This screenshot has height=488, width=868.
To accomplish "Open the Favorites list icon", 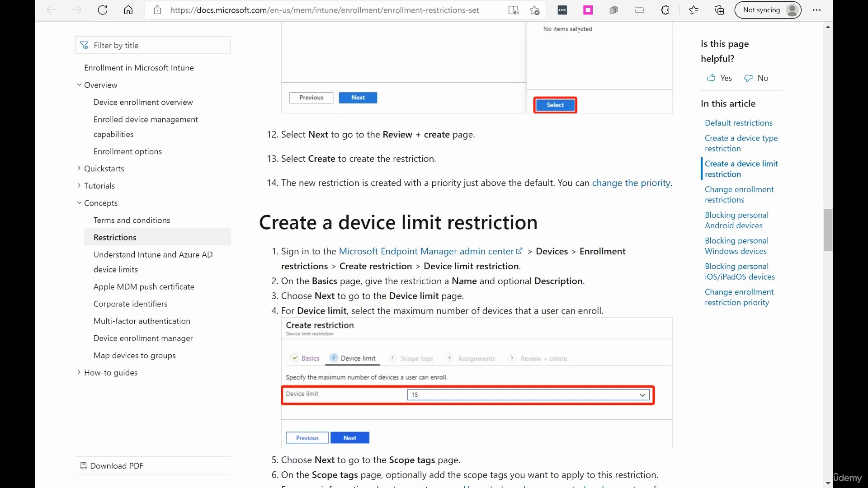I will (x=694, y=10).
